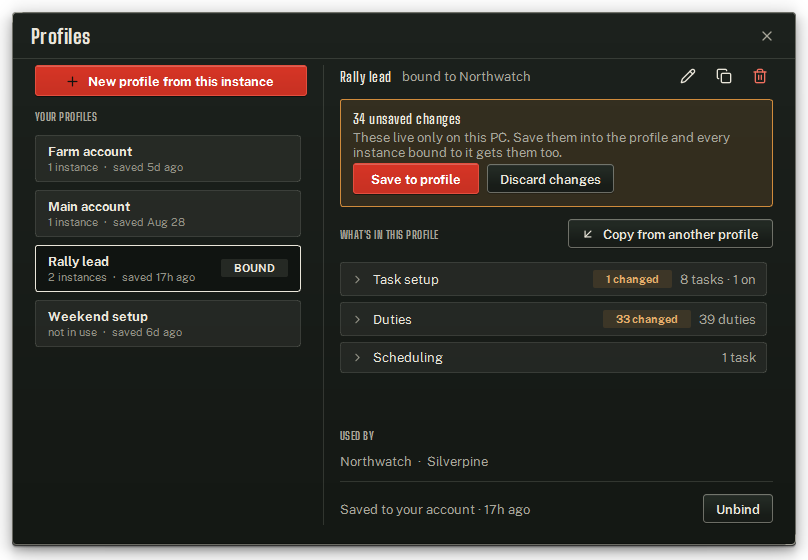The height and width of the screenshot is (560, 808).
Task: Click '1 instance · saved 5d ago' text
Action: 115,167
